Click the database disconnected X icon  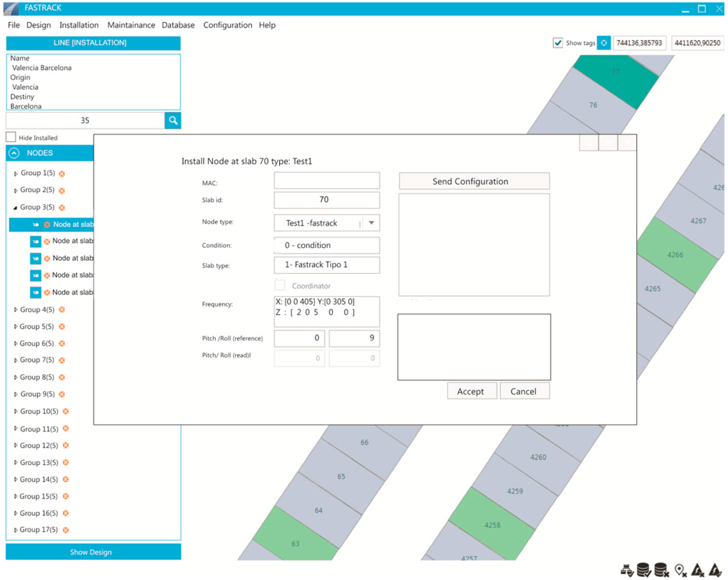(661, 570)
